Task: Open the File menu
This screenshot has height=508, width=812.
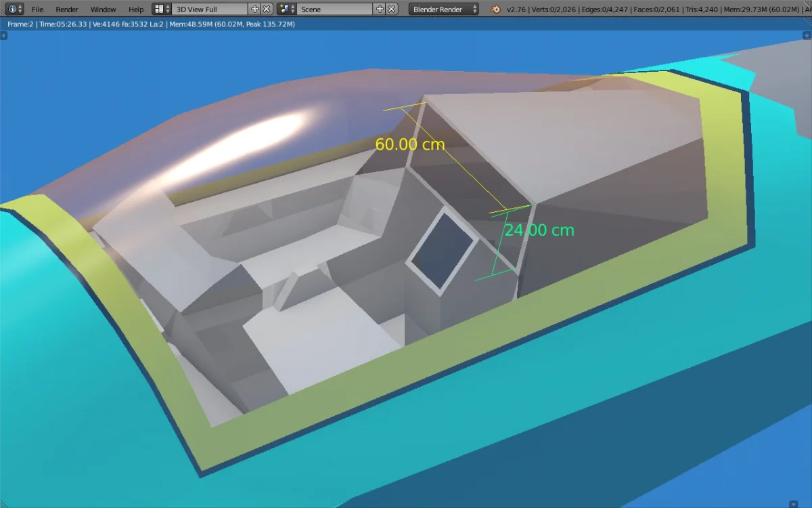Action: point(37,9)
